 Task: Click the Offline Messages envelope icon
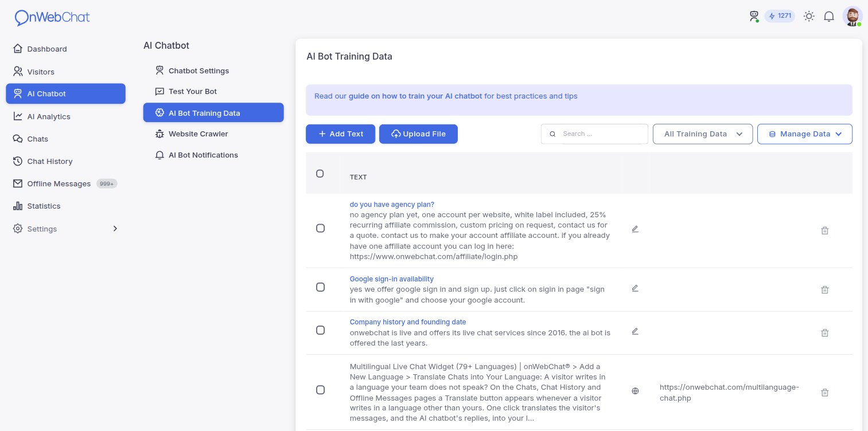pyautogui.click(x=18, y=183)
